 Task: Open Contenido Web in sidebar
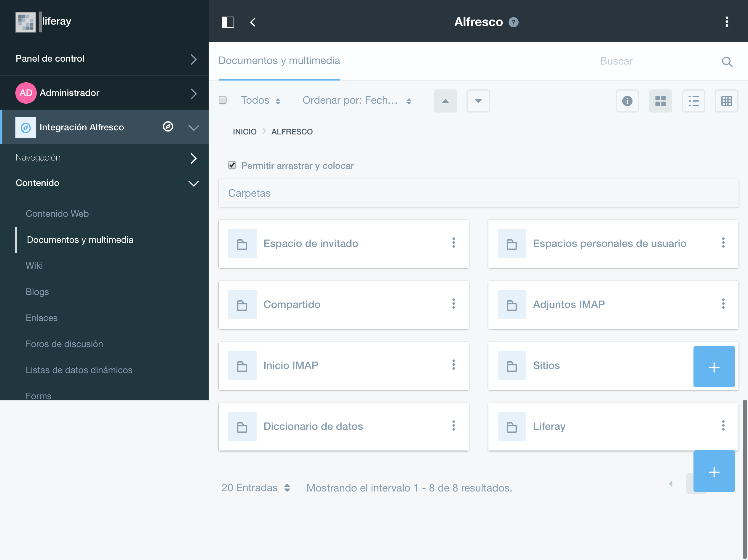point(57,214)
